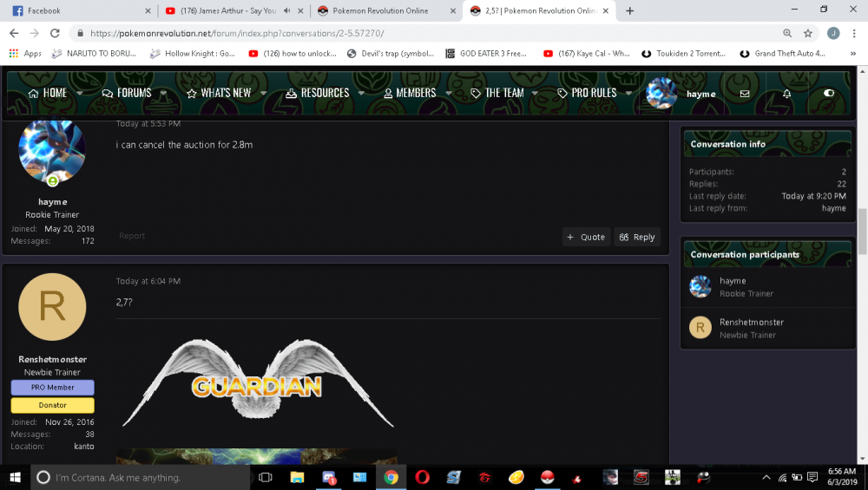Open the Windows Start menu
This screenshot has height=490, width=868.
tap(15, 477)
